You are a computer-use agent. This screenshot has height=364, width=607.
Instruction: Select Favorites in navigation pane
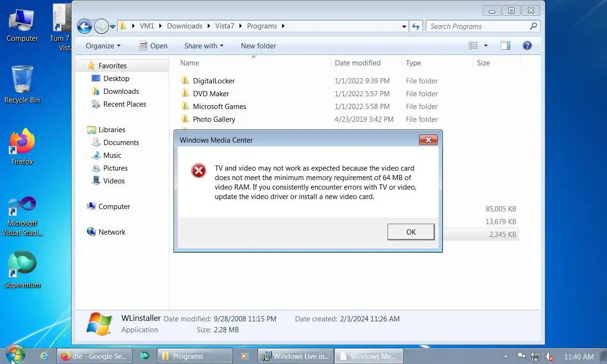point(112,66)
